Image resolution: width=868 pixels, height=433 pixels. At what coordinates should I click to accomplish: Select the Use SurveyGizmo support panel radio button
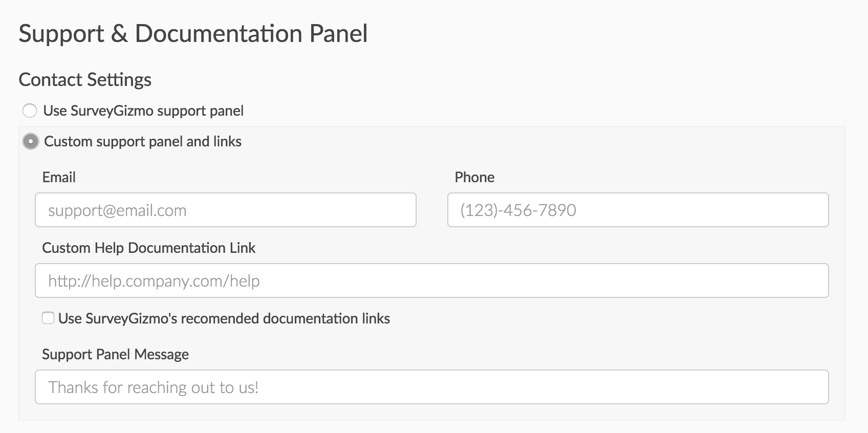(x=30, y=111)
